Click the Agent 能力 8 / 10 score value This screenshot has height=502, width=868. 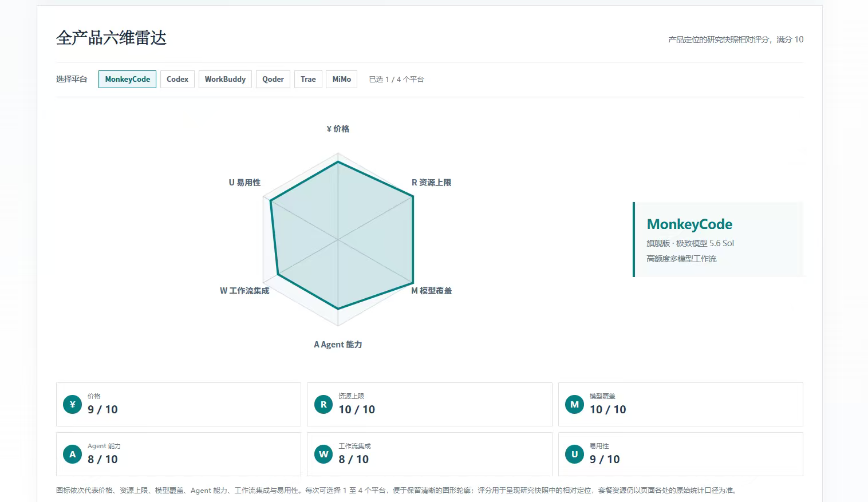102,460
